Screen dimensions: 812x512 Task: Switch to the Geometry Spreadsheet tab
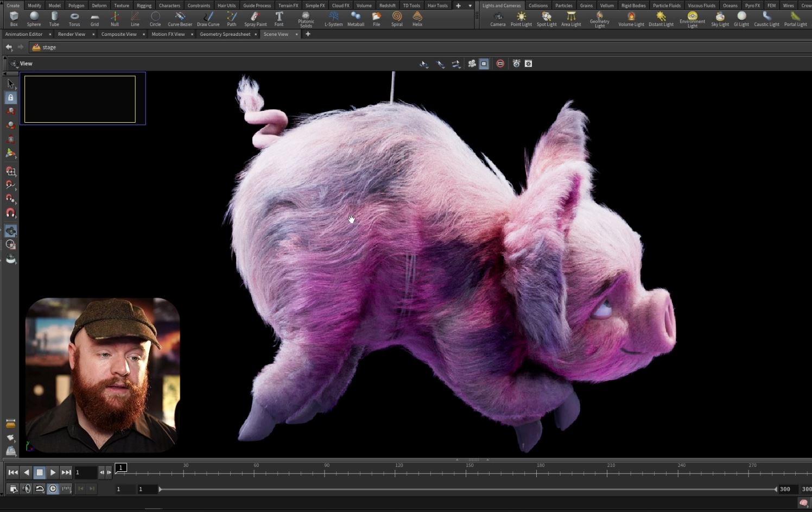click(x=225, y=34)
